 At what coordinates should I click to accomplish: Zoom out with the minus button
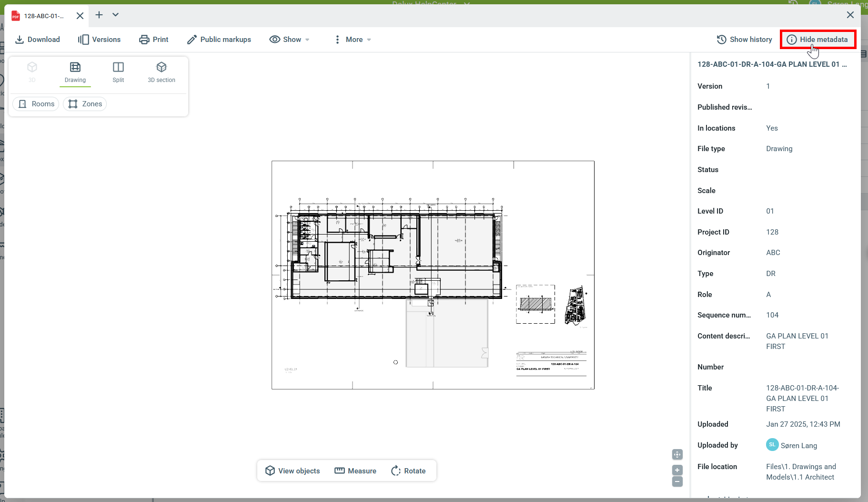677,482
